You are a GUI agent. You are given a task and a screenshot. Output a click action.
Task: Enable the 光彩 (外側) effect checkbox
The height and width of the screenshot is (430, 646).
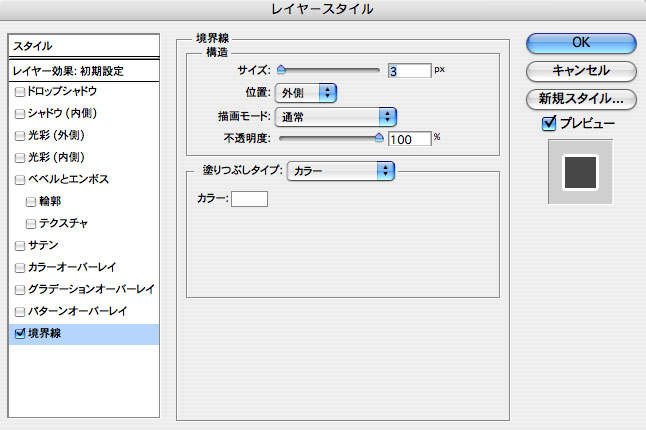(x=20, y=136)
